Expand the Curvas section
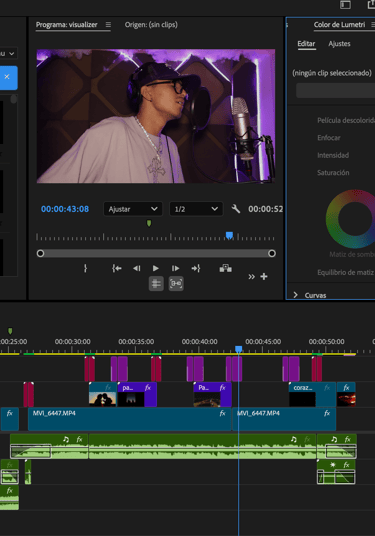Screen dimensions: 375x536 pos(295,295)
